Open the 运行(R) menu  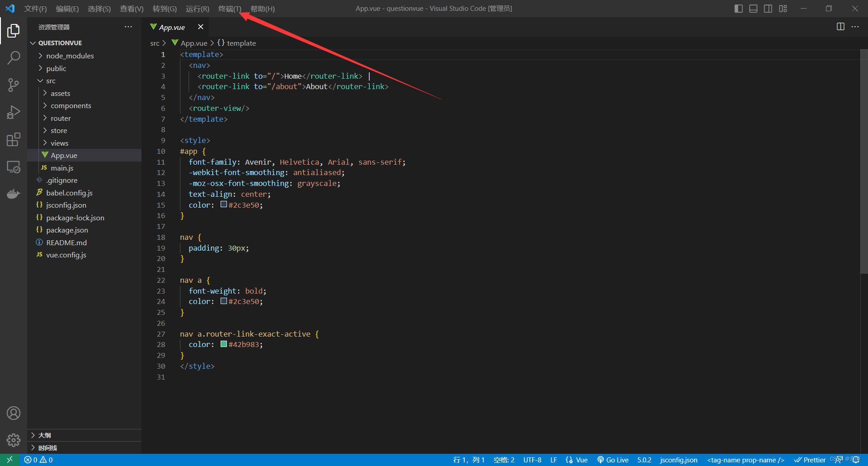[x=198, y=9]
